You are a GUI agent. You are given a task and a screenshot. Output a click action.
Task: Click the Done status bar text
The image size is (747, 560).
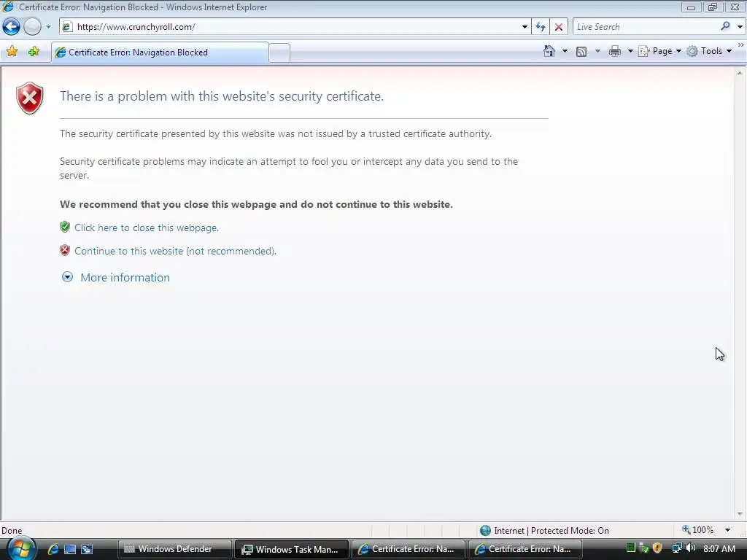click(12, 531)
